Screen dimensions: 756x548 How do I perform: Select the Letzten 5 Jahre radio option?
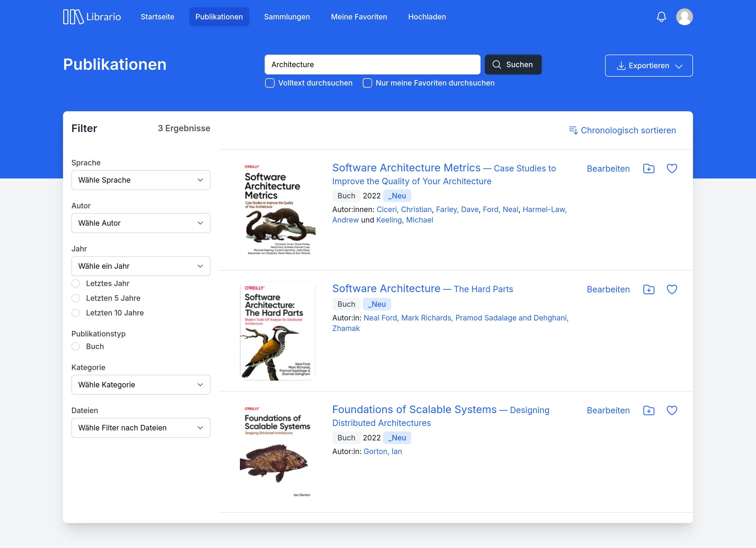(76, 298)
